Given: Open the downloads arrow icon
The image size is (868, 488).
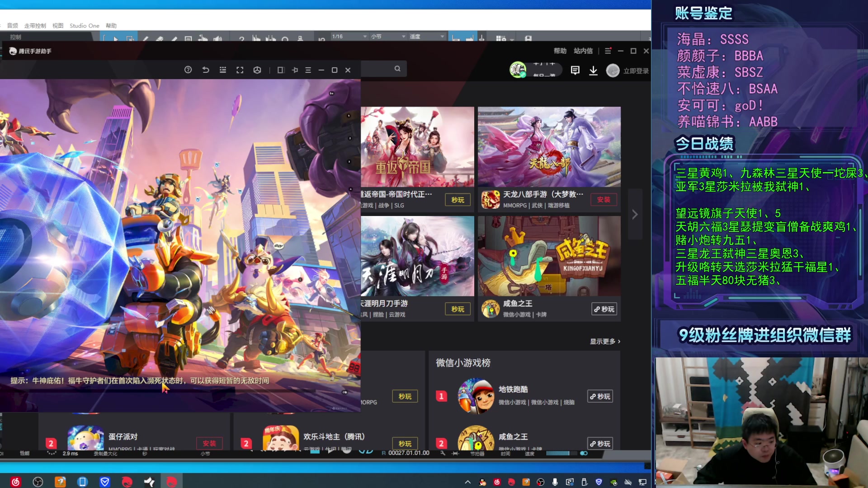Looking at the screenshot, I should tap(594, 70).
